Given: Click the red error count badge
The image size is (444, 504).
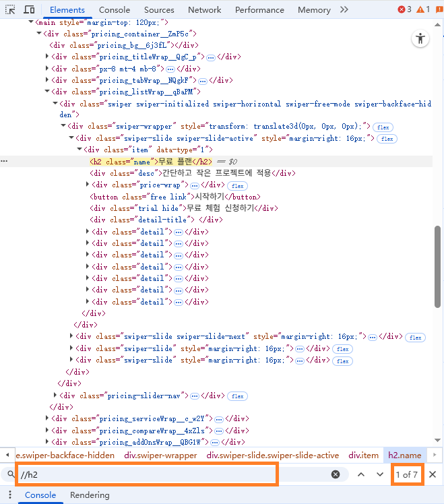Looking at the screenshot, I should 404,10.
